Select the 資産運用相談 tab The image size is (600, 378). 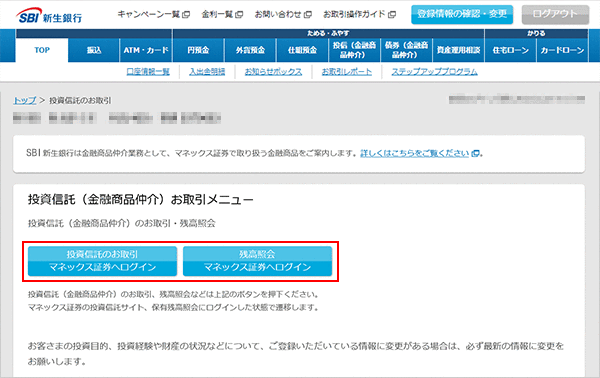point(458,50)
